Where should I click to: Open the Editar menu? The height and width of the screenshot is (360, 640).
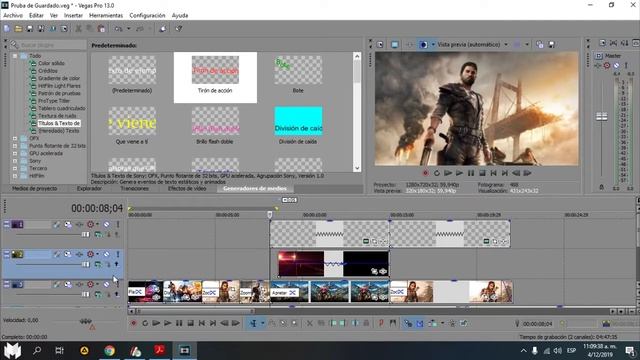(36, 16)
